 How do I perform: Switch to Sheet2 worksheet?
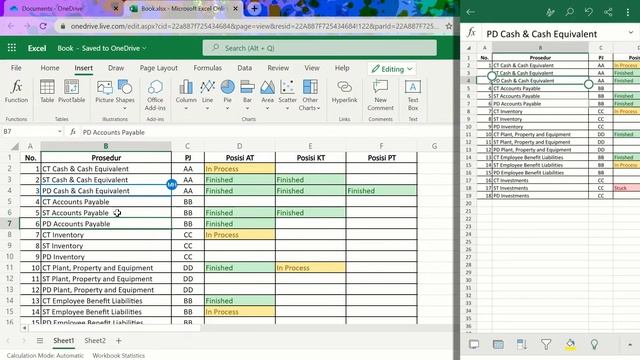pyautogui.click(x=95, y=340)
